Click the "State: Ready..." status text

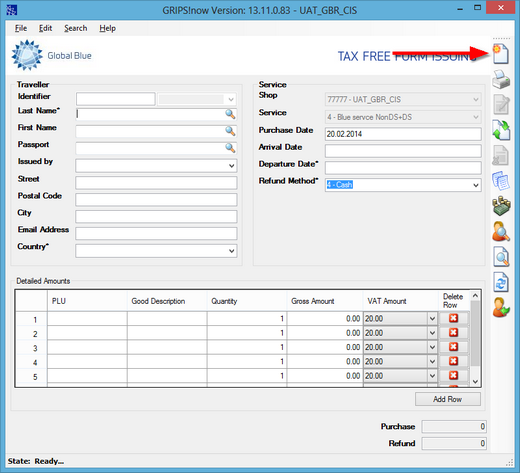click(36, 461)
